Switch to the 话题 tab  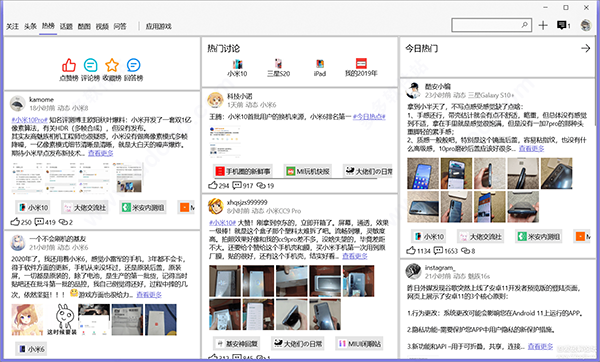[x=66, y=26]
